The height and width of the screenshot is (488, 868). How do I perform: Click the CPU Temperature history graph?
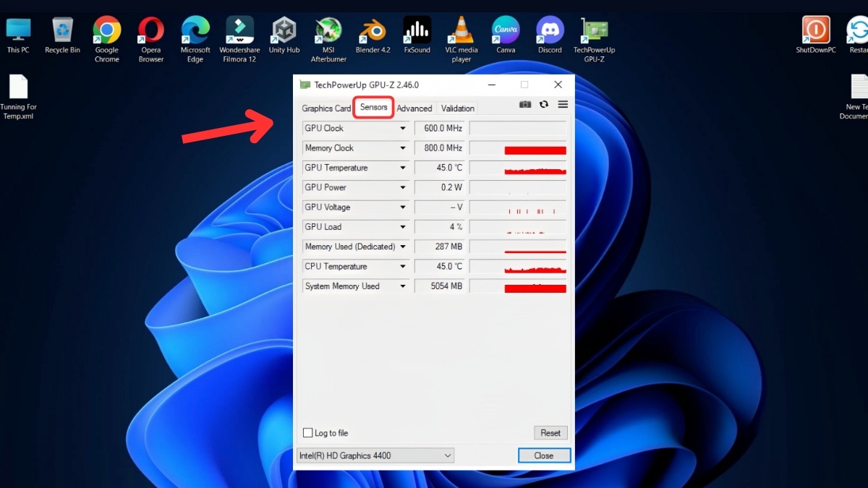(518, 267)
